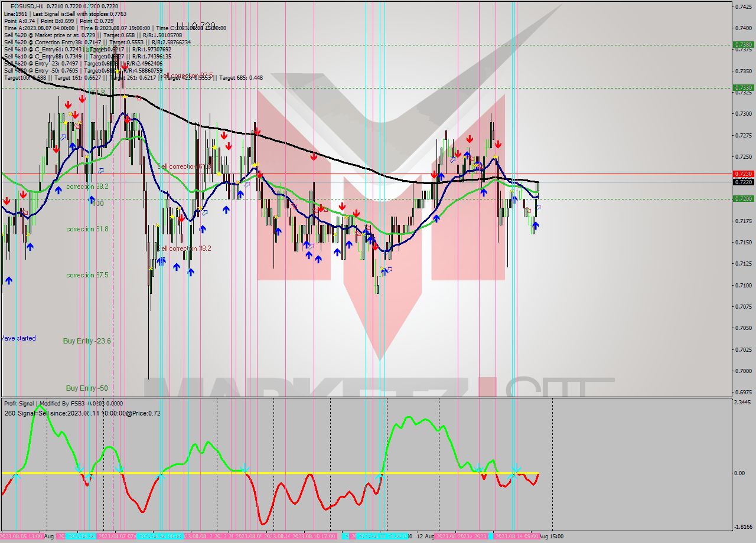Click the black 0.7220 current price label
Viewport: 756px width, 543px height.
[x=743, y=182]
